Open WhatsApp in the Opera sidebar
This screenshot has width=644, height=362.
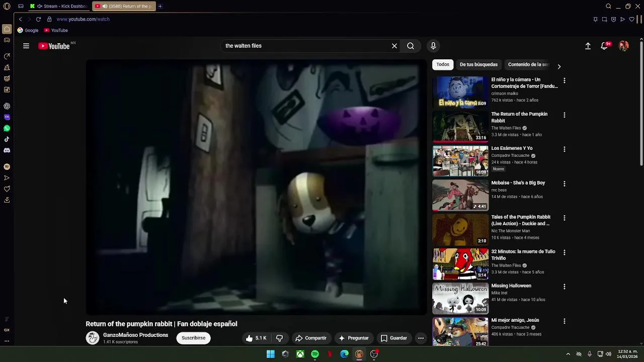pyautogui.click(x=7, y=128)
